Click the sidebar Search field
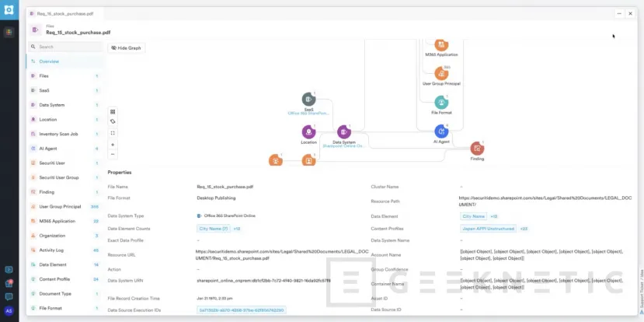The image size is (644, 322). click(65, 47)
